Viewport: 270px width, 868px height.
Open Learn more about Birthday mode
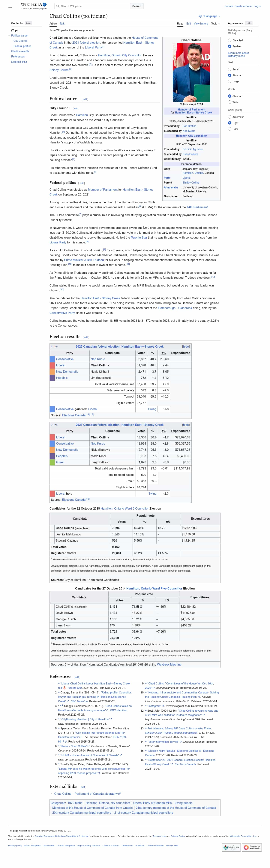[238, 54]
